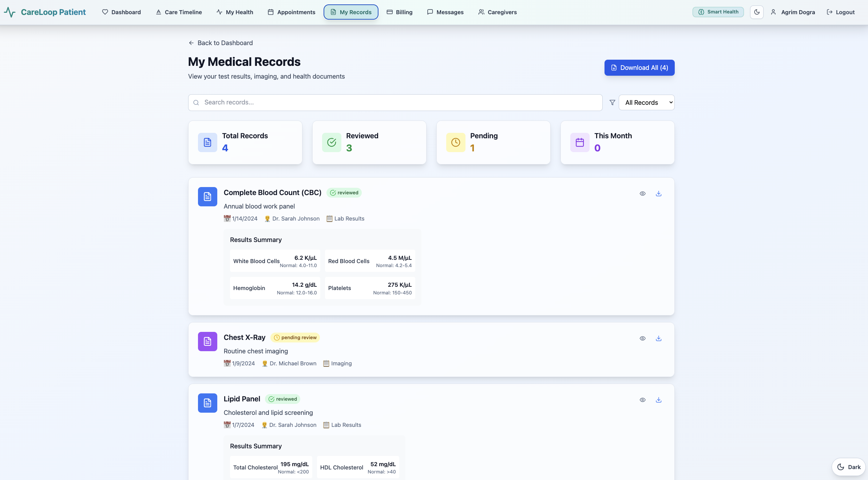Click the purple Chest X-Ray file icon
868x480 pixels.
tap(207, 341)
